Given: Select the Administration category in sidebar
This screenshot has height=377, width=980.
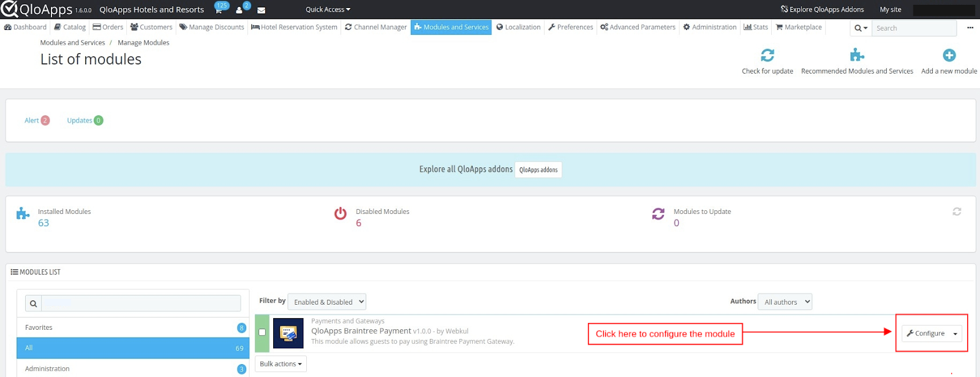Looking at the screenshot, I should (133, 368).
